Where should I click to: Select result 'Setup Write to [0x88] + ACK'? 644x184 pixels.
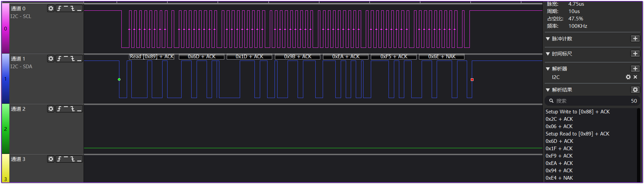[x=577, y=112]
